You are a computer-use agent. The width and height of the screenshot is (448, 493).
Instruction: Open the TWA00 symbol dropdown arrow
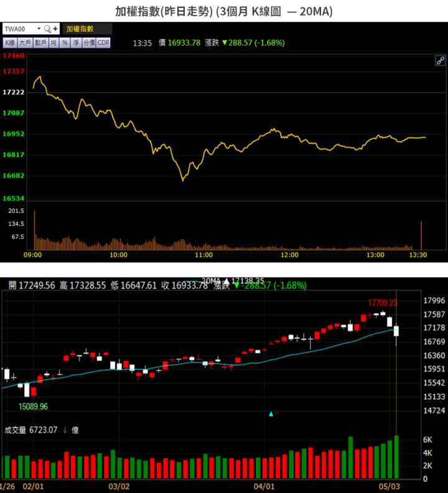[39, 29]
